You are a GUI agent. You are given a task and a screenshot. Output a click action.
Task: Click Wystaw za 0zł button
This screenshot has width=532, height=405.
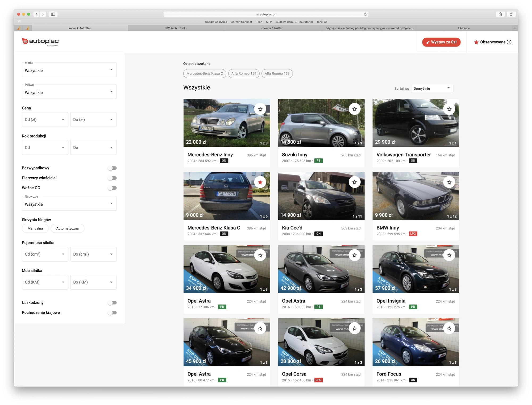pyautogui.click(x=441, y=42)
